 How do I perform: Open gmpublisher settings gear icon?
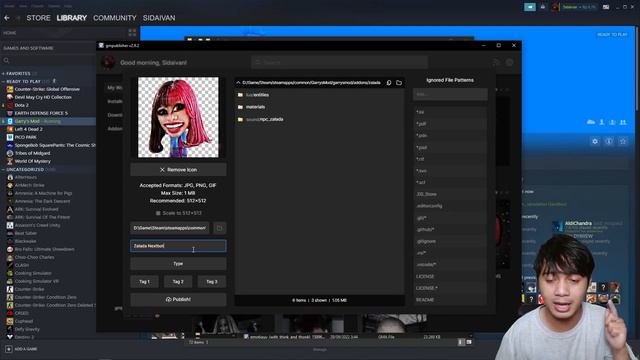(509, 62)
